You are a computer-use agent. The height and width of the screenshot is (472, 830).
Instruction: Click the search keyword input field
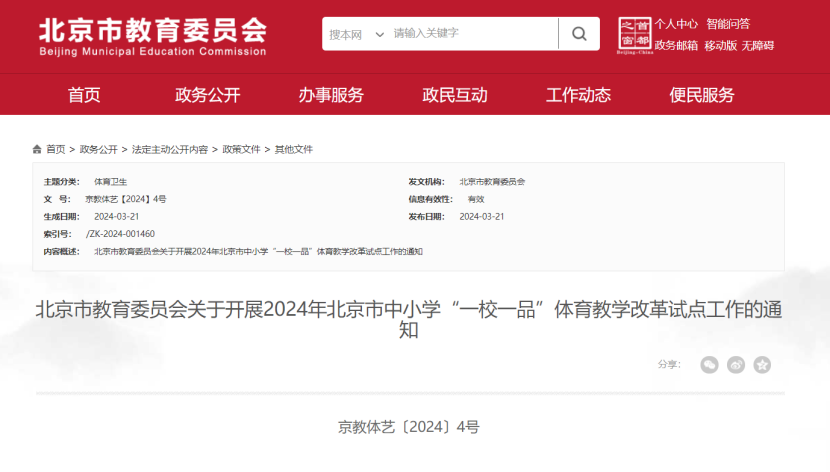click(472, 34)
